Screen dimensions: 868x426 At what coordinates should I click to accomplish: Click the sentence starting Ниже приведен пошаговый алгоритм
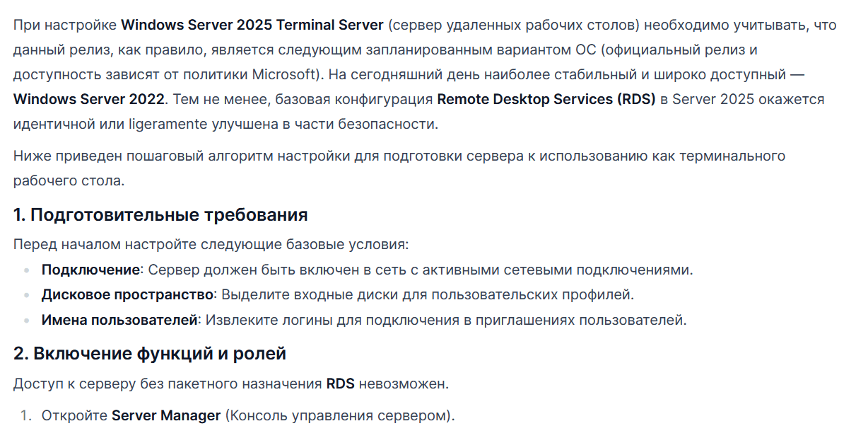click(x=399, y=168)
